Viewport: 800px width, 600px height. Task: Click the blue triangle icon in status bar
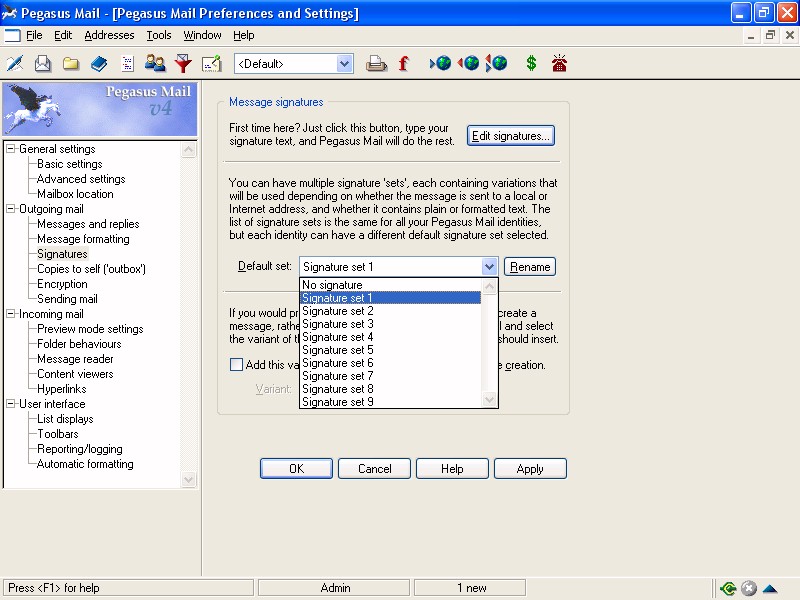pyautogui.click(x=770, y=589)
